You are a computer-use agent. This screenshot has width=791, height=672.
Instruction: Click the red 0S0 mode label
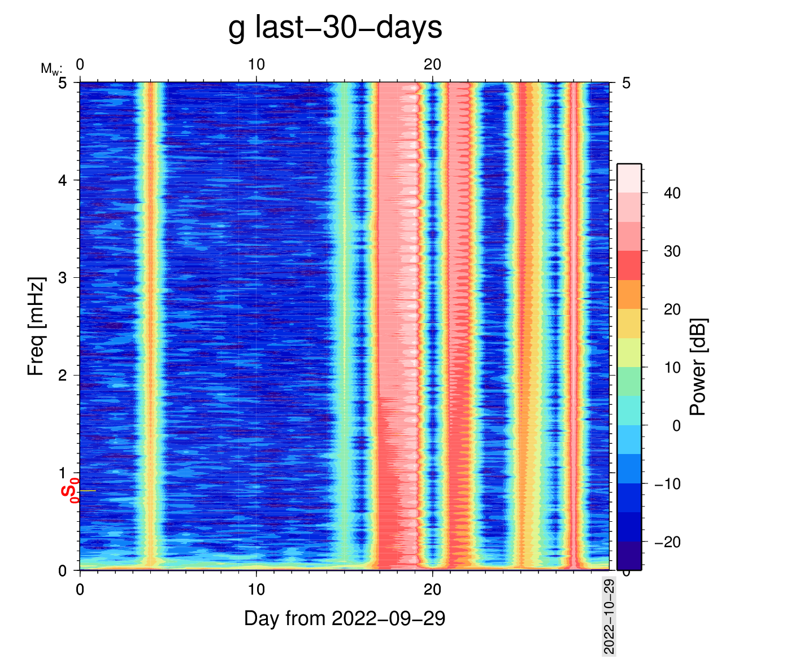tap(69, 490)
